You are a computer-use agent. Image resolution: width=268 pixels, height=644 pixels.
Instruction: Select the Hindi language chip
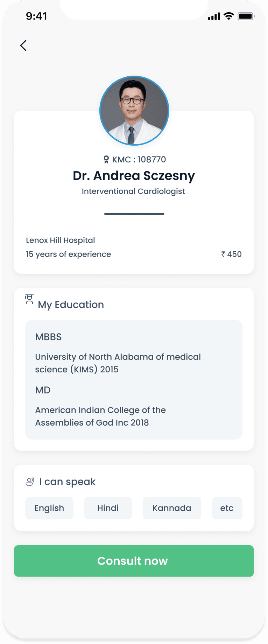point(108,508)
